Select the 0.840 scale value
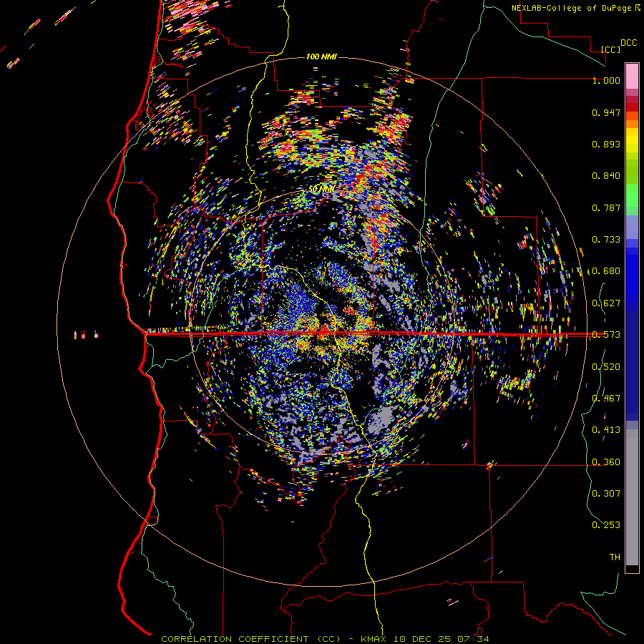The height and width of the screenshot is (644, 644). pyautogui.click(x=606, y=176)
